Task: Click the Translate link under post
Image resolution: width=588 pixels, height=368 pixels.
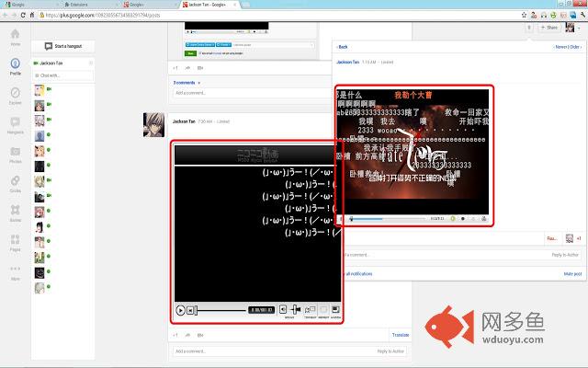Action: coord(401,335)
